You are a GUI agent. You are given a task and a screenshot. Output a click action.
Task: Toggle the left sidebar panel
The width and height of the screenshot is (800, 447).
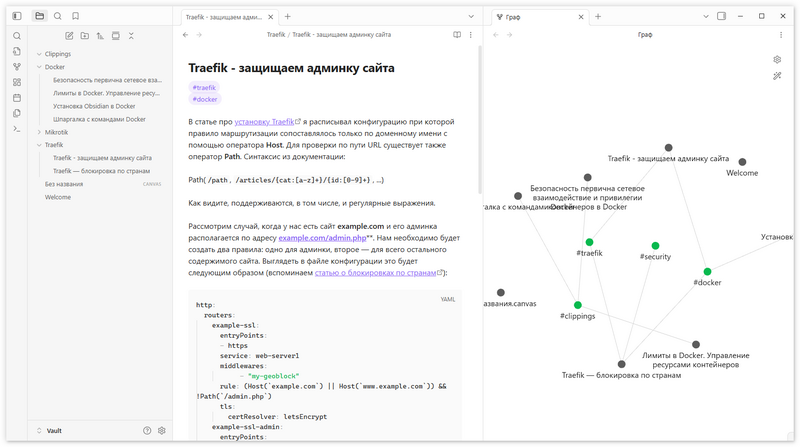(x=17, y=16)
